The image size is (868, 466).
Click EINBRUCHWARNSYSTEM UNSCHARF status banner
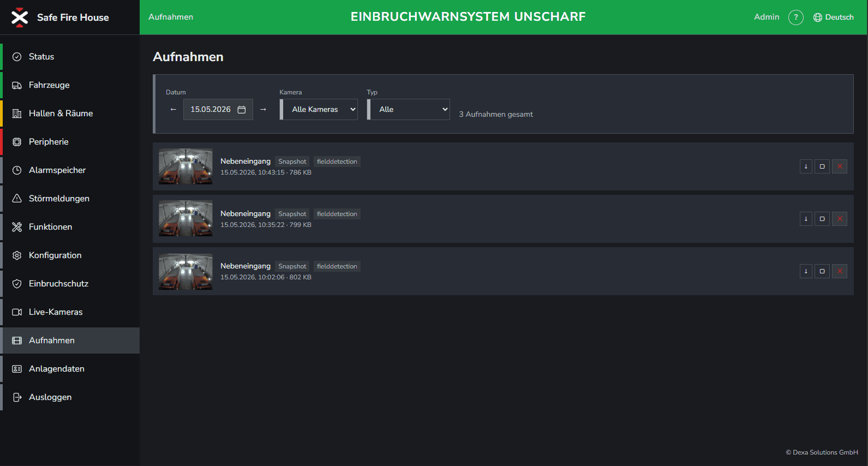[468, 17]
